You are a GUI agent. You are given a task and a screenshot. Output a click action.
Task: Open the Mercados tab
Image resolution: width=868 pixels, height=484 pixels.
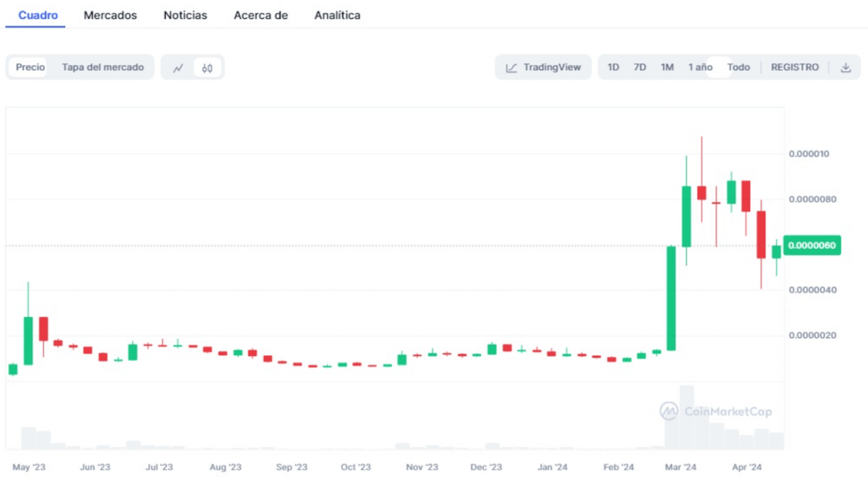click(x=110, y=15)
